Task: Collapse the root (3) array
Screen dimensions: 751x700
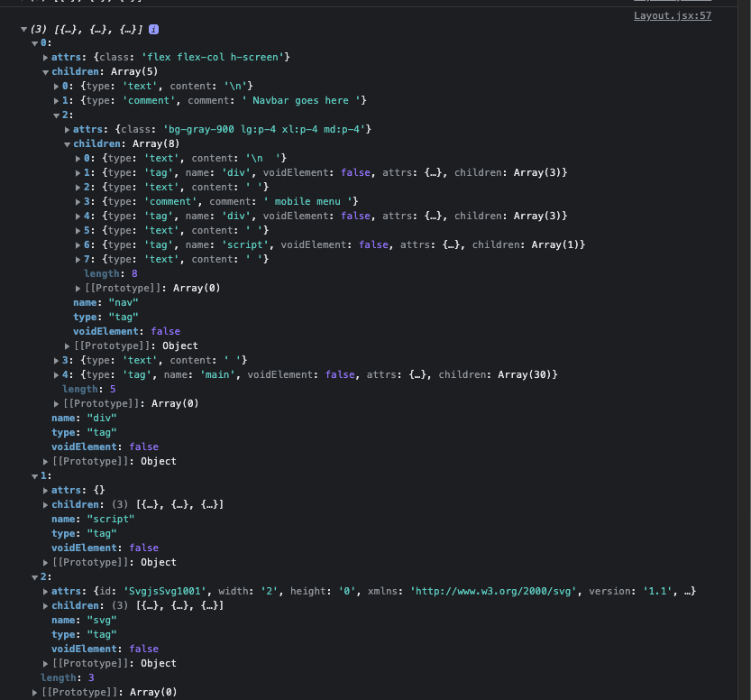Action: click(24, 29)
